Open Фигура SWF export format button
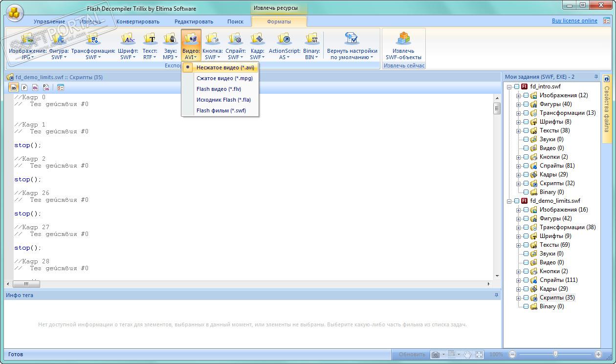 pos(59,46)
